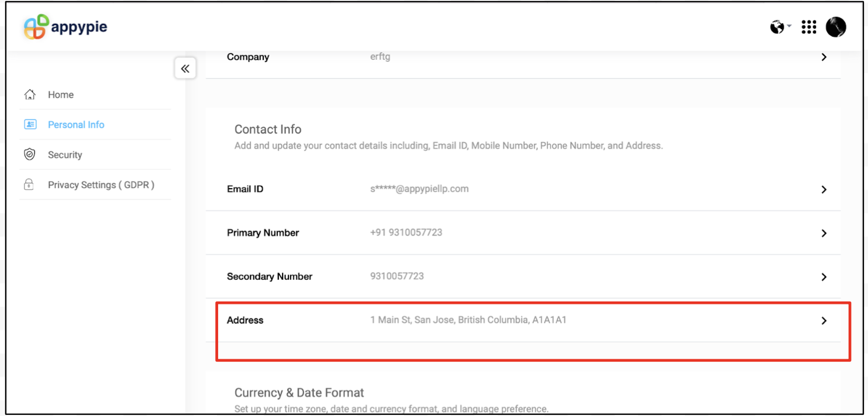Viewport: 868px width, 416px height.
Task: Click the Security shield icon
Action: click(x=30, y=155)
